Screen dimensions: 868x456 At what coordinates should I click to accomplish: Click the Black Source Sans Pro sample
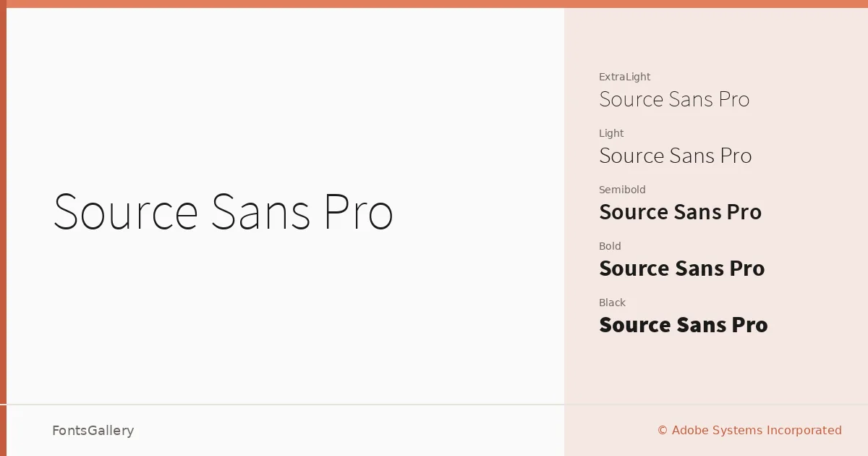[x=684, y=325]
